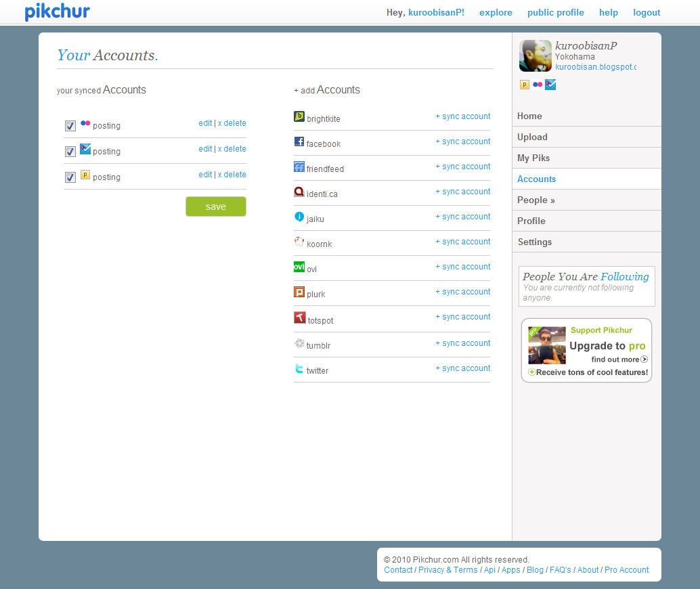Open the Privacy & Terms footer link
The image size is (700, 589).
coord(447,570)
